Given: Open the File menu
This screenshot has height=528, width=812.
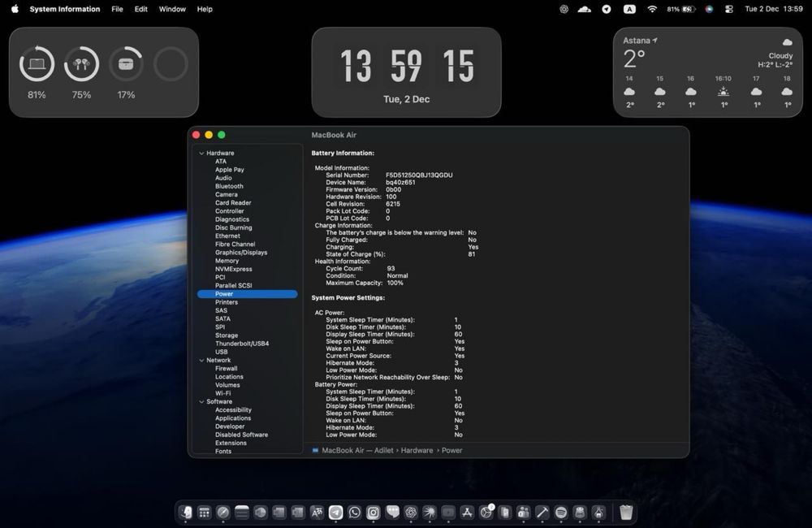Looking at the screenshot, I should pyautogui.click(x=117, y=9).
